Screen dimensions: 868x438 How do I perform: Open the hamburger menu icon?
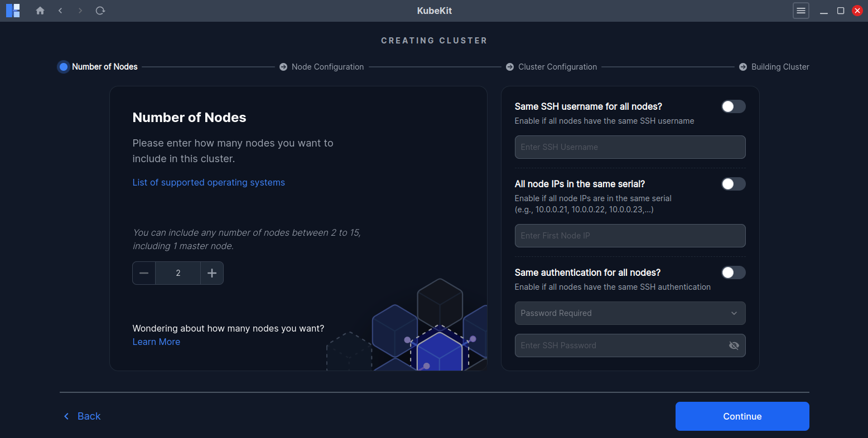801,11
